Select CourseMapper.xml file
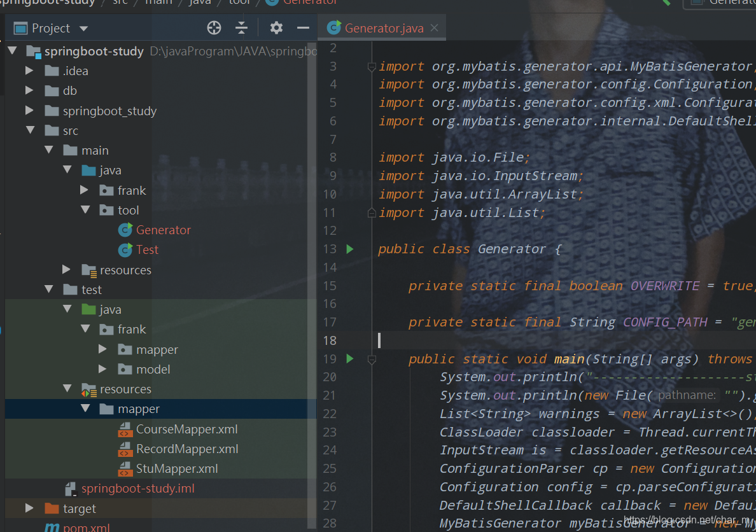 (186, 429)
